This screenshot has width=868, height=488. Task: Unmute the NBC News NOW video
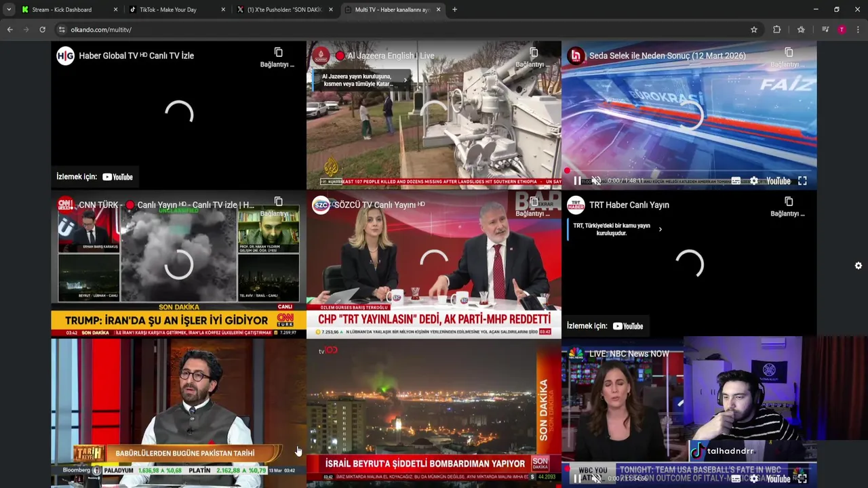pyautogui.click(x=596, y=479)
